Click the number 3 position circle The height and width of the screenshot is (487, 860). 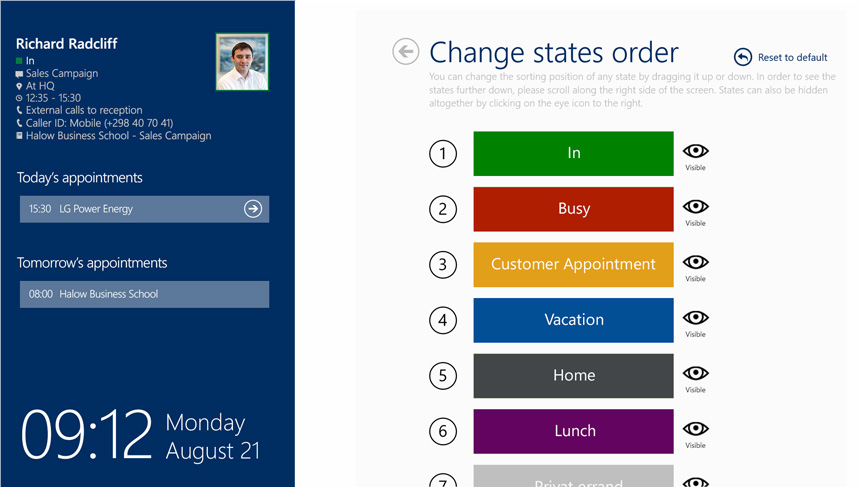443,265
